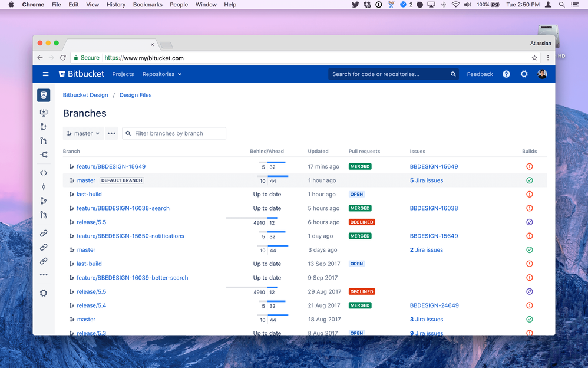Click failed build icon for feature/BBEDESIGN-16039-better-search

tap(530, 278)
